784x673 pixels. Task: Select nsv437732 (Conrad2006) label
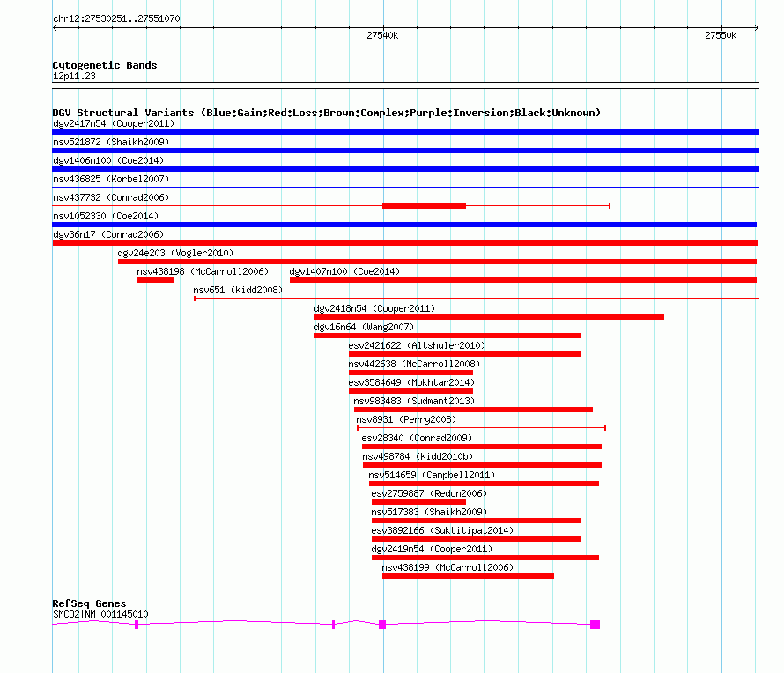[111, 197]
